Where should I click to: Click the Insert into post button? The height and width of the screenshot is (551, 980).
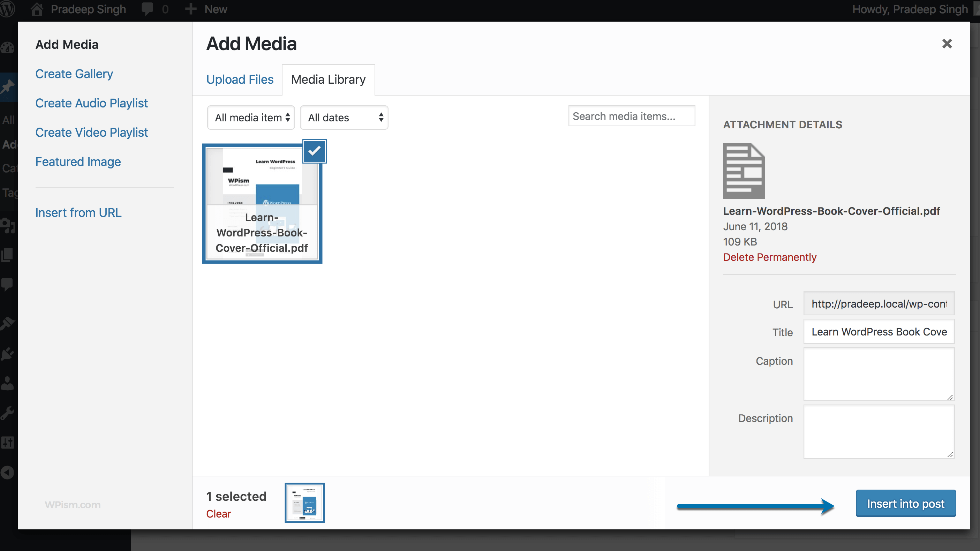coord(905,503)
